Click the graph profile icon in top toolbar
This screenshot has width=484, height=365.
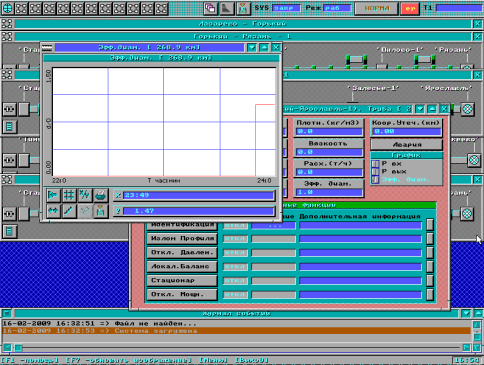227,8
